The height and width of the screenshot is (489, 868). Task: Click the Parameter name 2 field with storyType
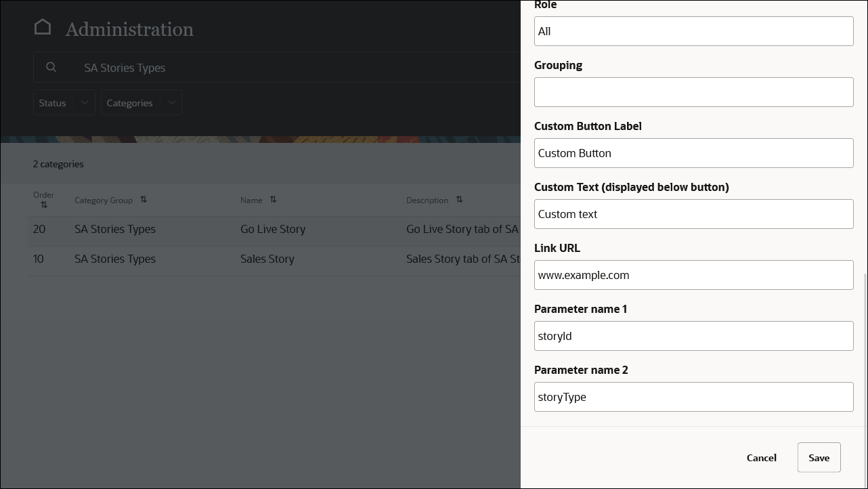(x=693, y=397)
